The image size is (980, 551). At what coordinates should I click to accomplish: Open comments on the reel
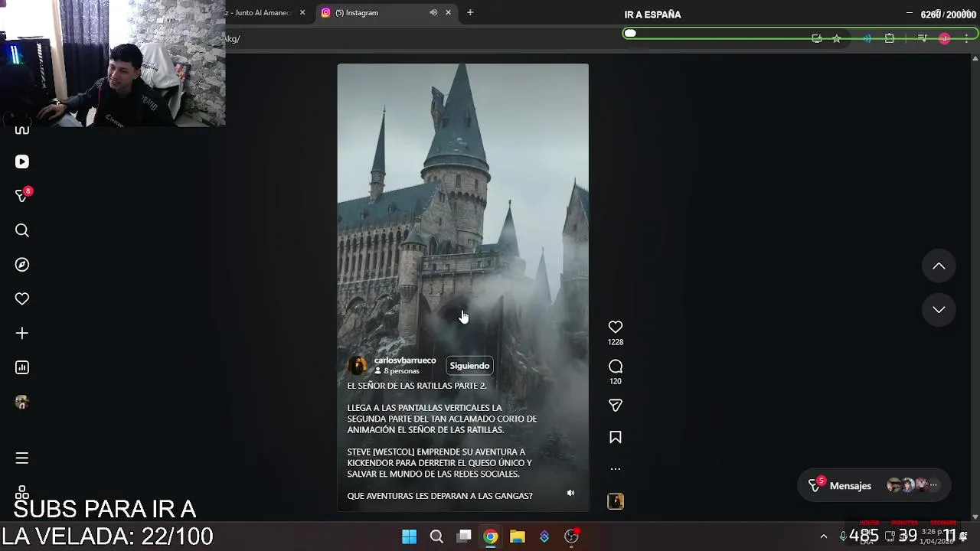[x=616, y=367]
